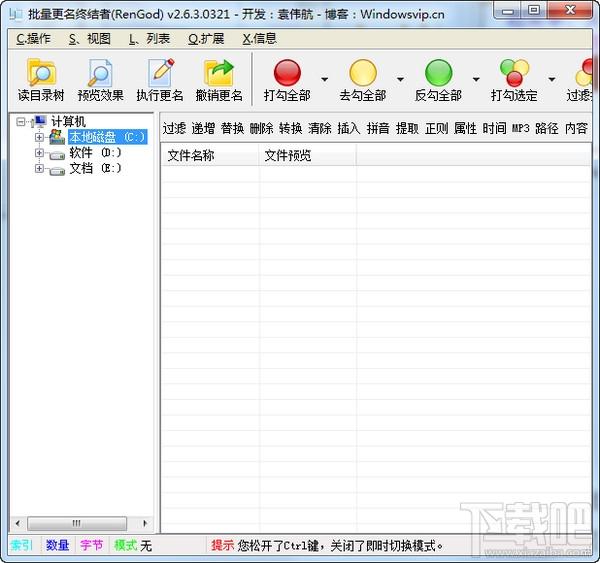
Task: Select 软件 (D:) label in tree
Action: click(x=95, y=153)
